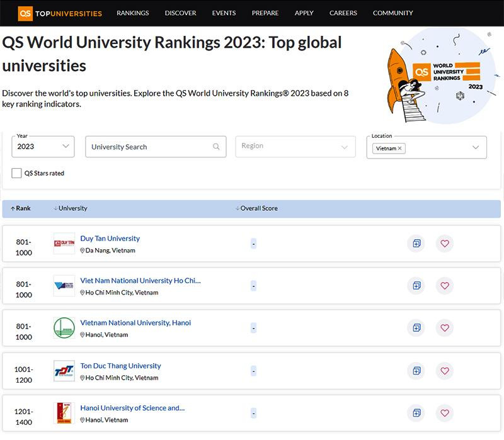Go to the Careers menu item
This screenshot has height=440, width=504.
pos(343,13)
